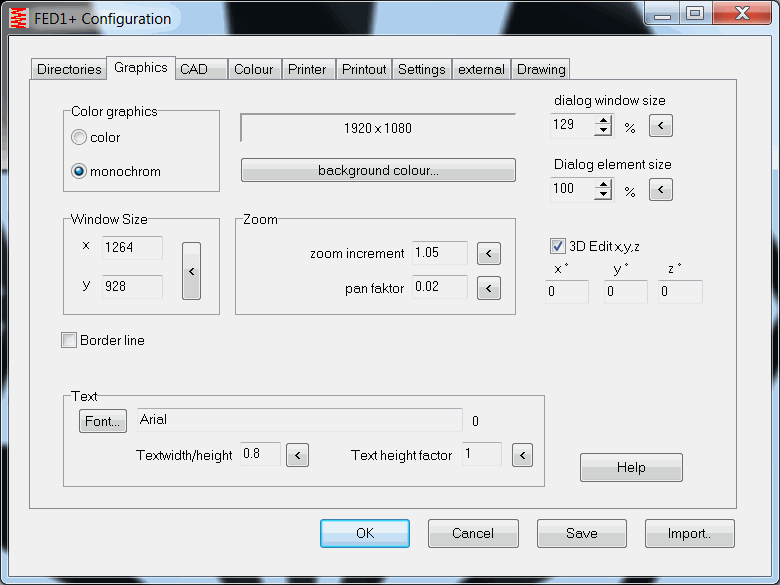
Task: Open the Printout tab
Action: click(364, 69)
